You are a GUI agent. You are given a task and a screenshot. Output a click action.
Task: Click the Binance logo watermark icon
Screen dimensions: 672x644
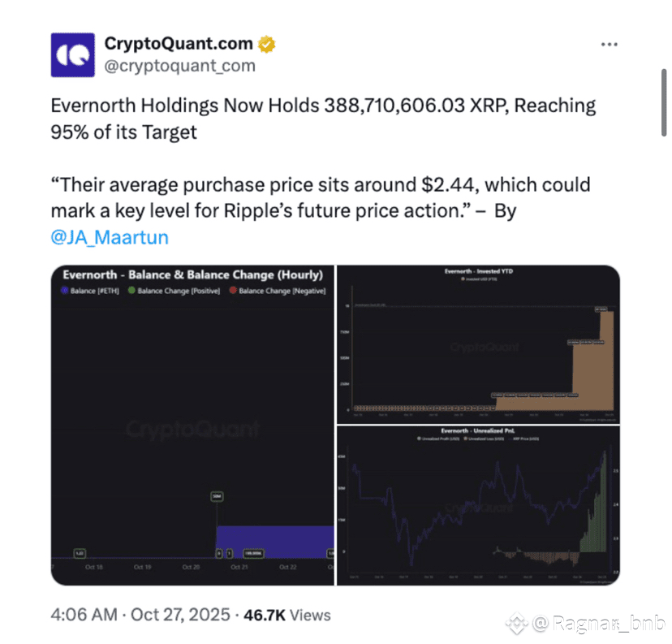(x=517, y=623)
